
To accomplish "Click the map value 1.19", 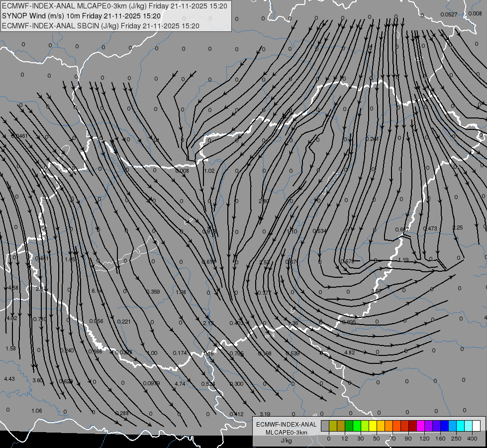I will click(x=403, y=260).
